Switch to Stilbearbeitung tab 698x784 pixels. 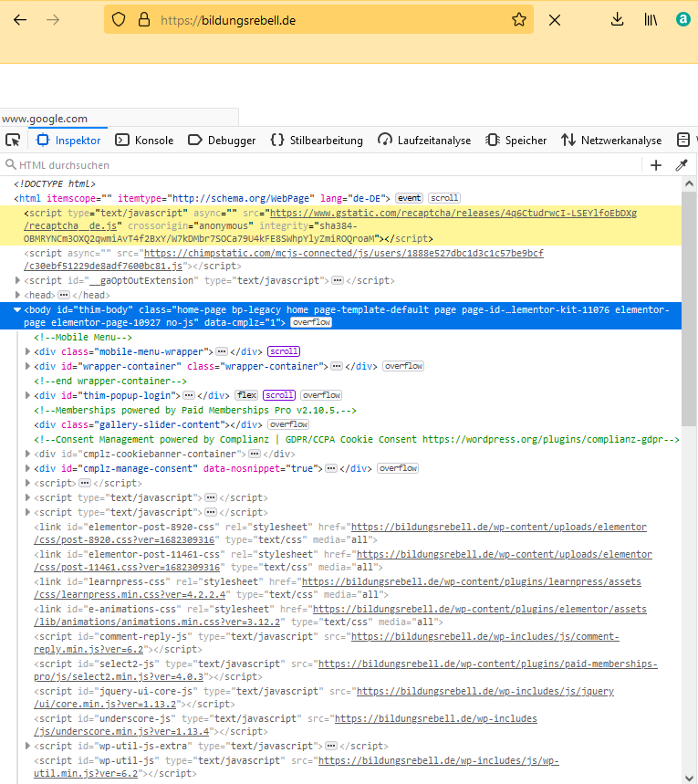(x=317, y=141)
